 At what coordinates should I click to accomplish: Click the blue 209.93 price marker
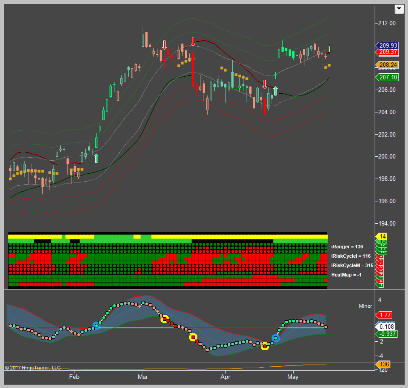(387, 45)
